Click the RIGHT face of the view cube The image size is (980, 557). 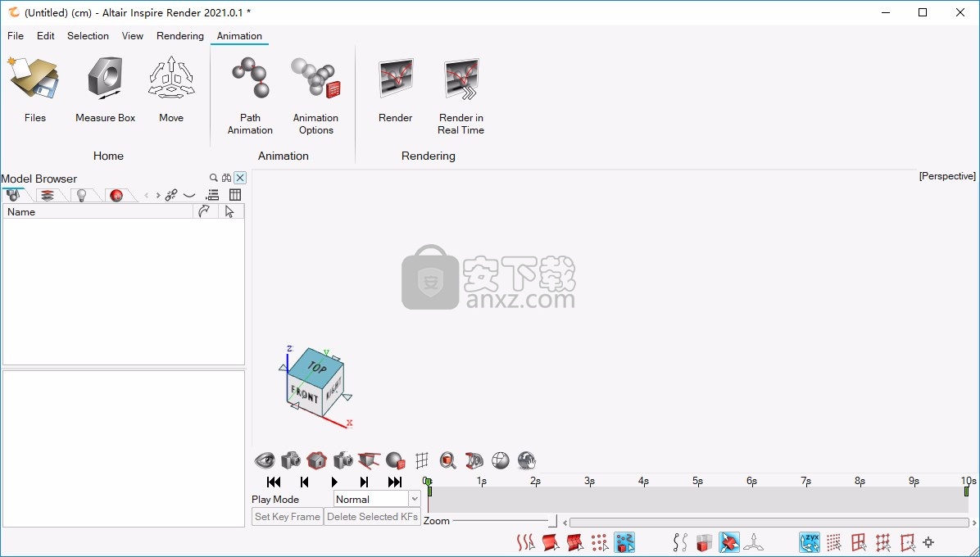[333, 390]
